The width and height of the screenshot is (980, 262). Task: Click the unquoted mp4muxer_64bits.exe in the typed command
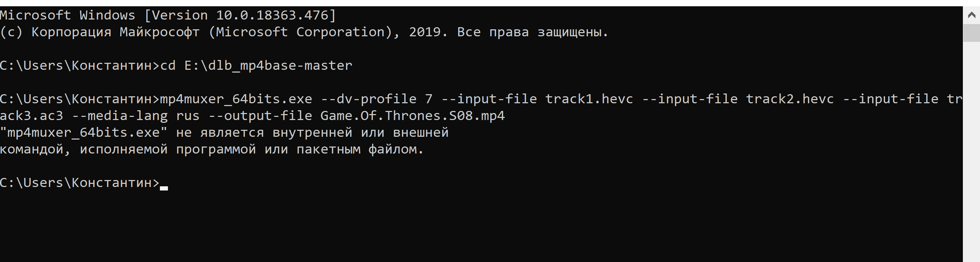236,99
